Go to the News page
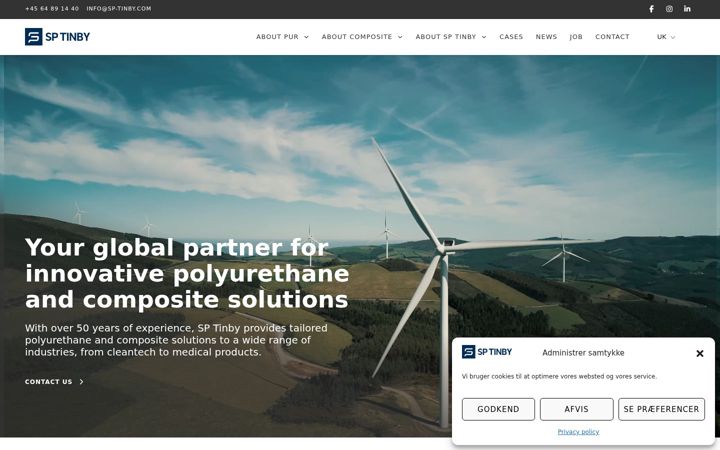 click(546, 37)
